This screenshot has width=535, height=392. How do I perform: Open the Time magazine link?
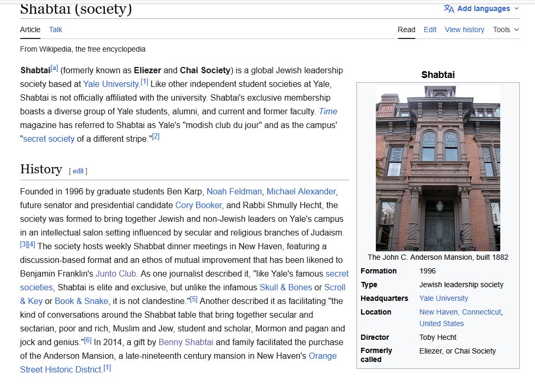coord(328,112)
